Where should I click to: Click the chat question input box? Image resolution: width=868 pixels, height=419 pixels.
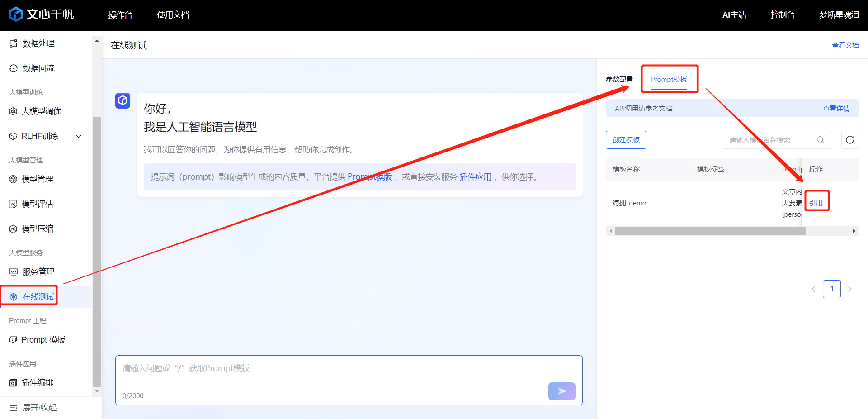pos(349,380)
